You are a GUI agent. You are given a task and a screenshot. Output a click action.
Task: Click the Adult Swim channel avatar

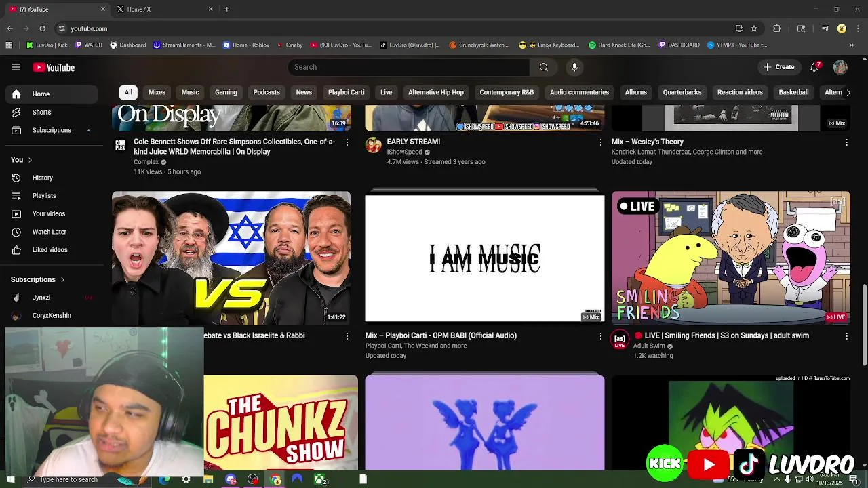pos(619,339)
